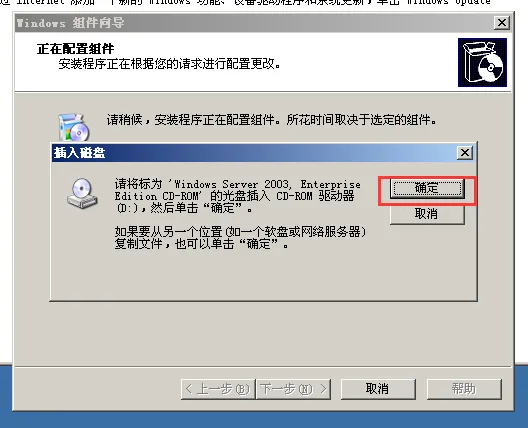Close the Windows 组件向导 window
The width and height of the screenshot is (528, 428).
tap(501, 23)
